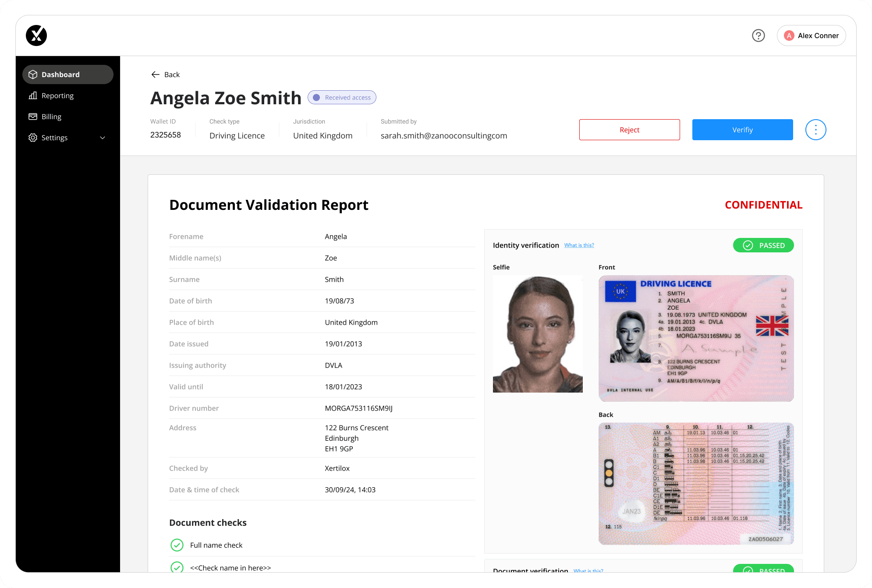Click the blue Verifiy button
The width and height of the screenshot is (872, 588).
tap(742, 130)
